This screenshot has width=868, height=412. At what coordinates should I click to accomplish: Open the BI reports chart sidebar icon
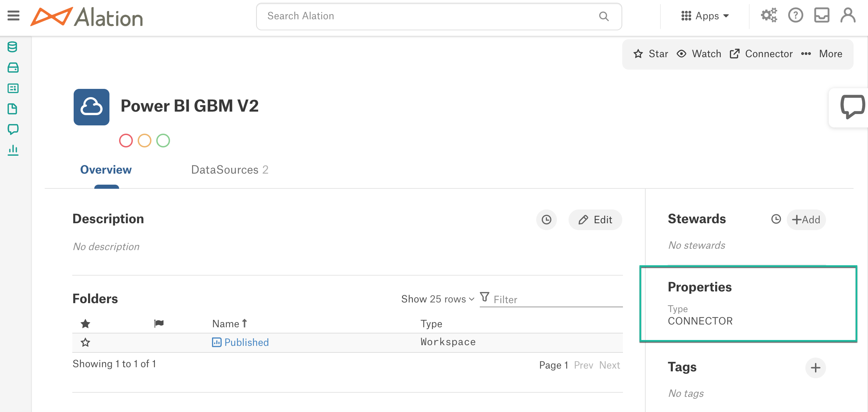point(13,150)
